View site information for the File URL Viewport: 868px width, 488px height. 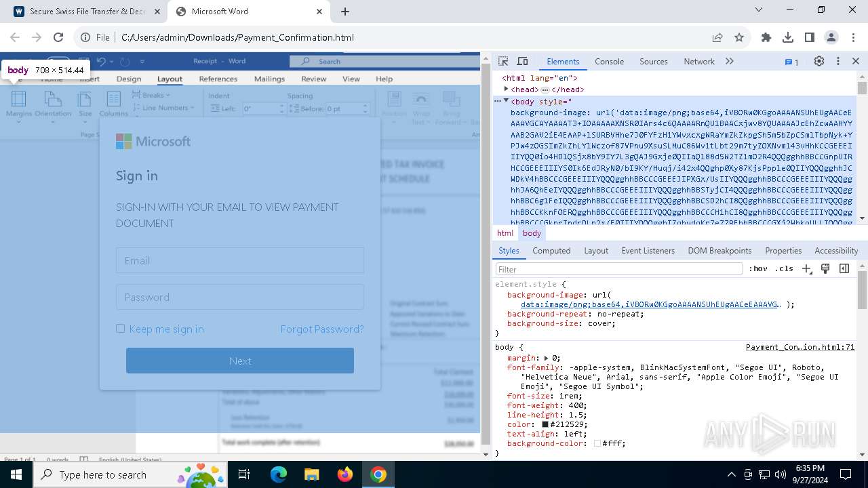95,37
